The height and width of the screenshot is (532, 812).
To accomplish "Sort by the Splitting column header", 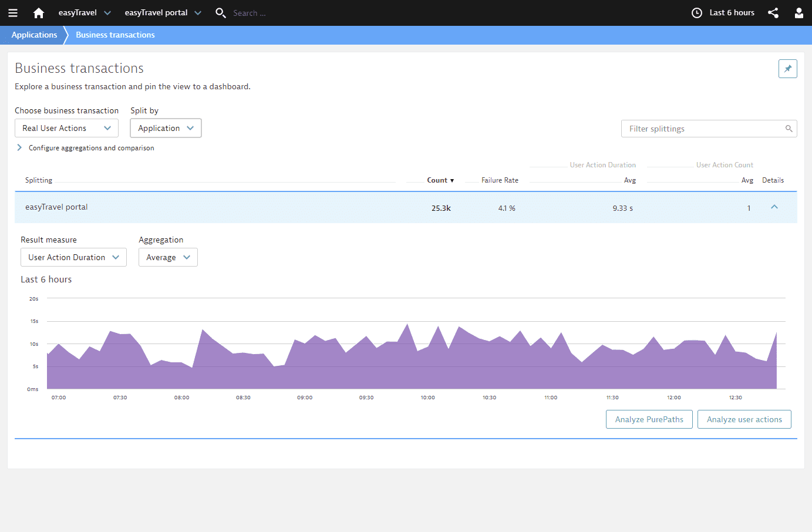I will pyautogui.click(x=39, y=180).
